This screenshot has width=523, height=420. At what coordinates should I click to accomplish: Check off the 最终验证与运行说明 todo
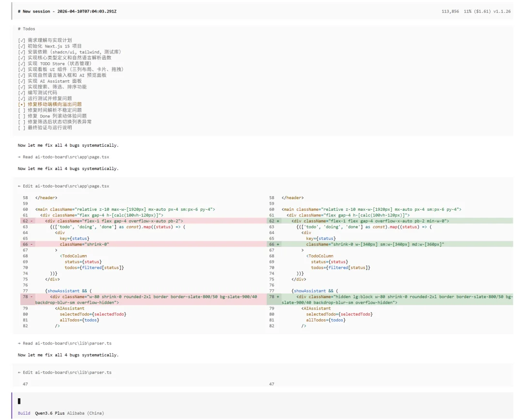coord(20,127)
